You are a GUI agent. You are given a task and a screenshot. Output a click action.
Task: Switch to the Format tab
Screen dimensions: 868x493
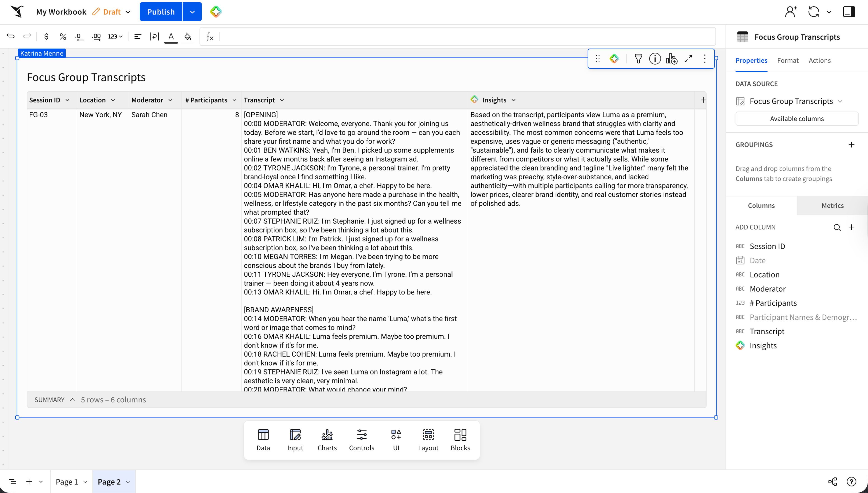pyautogui.click(x=788, y=60)
